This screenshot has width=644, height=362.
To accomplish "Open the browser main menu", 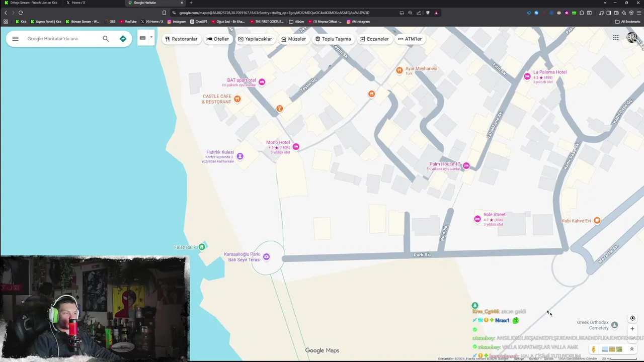I will (638, 13).
